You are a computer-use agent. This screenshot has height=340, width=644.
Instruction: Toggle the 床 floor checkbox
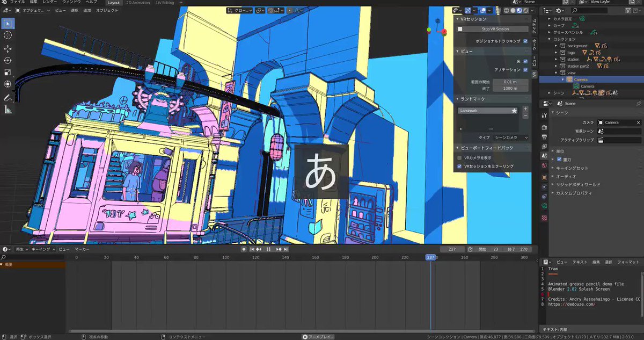[525, 61]
